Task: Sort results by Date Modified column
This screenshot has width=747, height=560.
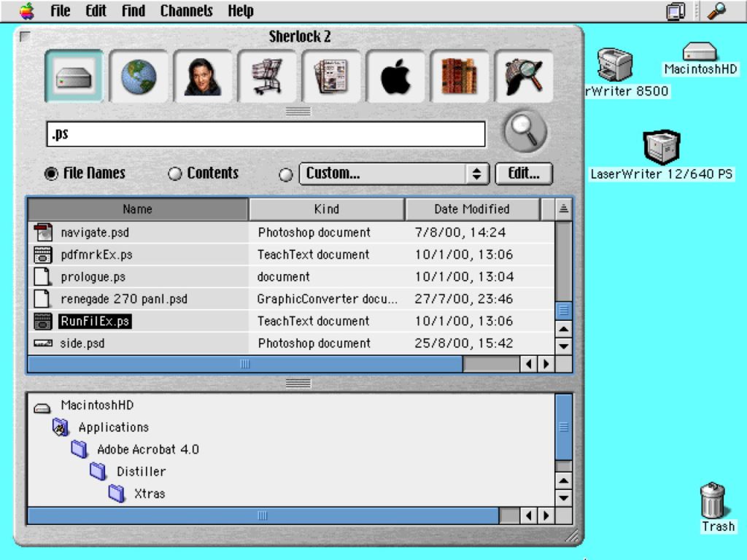Action: [x=471, y=209]
